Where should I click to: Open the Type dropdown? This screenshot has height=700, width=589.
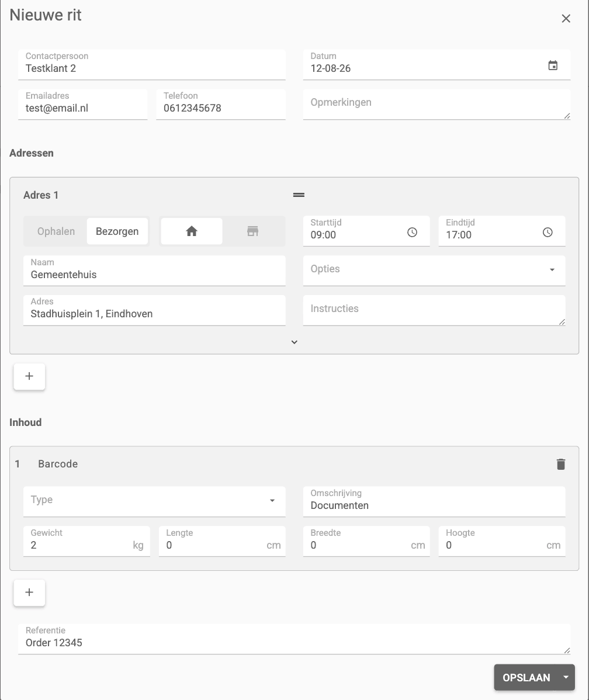(x=154, y=501)
